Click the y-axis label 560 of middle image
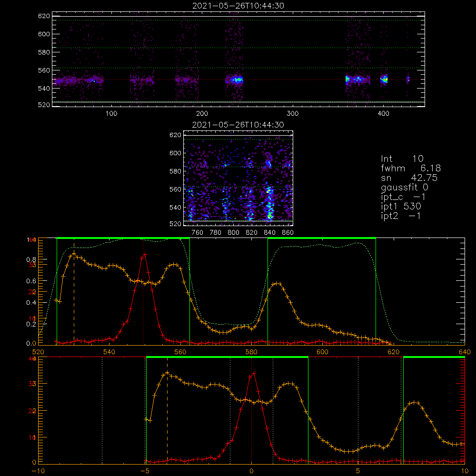Image resolution: width=476 pixels, height=476 pixels. [175, 189]
